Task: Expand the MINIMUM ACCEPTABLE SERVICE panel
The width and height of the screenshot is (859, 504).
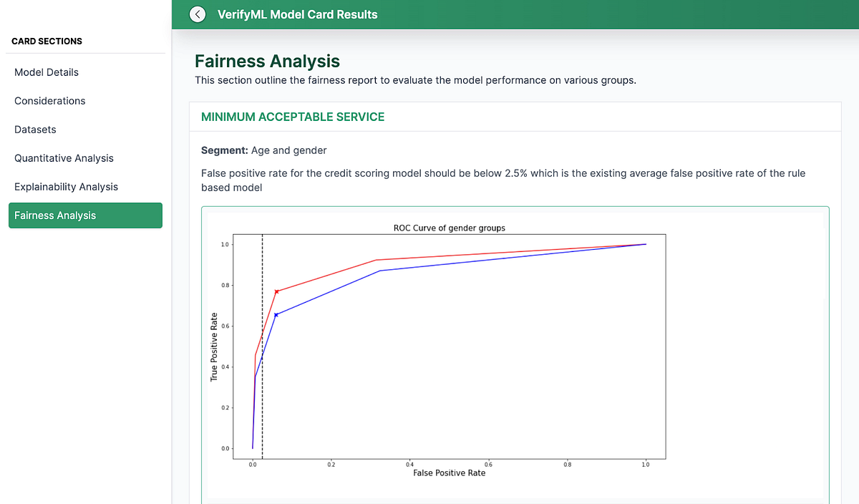Action: tap(292, 115)
